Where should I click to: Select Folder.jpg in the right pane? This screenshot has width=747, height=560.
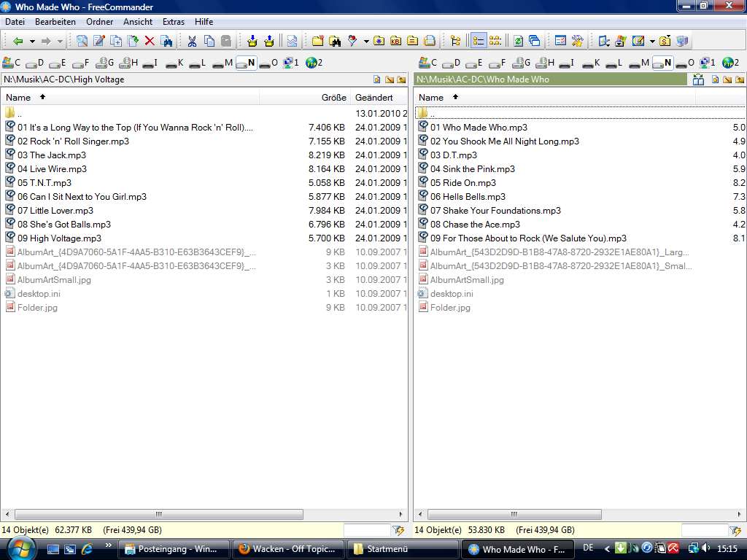449,308
